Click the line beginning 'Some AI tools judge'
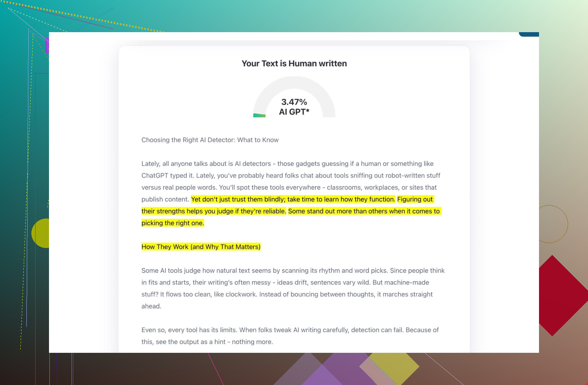 tap(293, 271)
